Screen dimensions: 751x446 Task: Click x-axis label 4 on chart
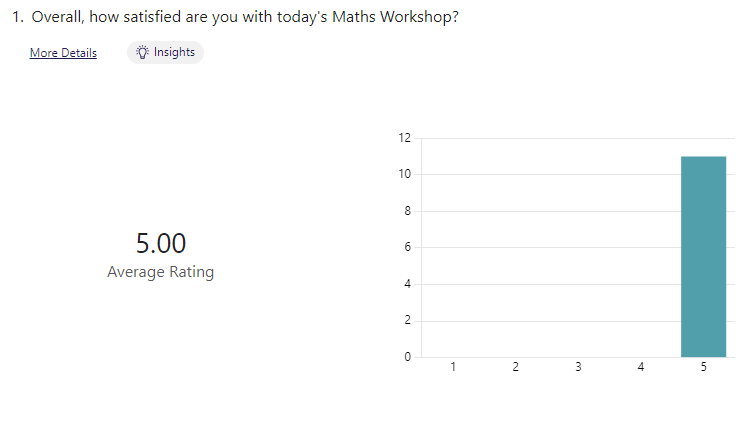tap(641, 367)
